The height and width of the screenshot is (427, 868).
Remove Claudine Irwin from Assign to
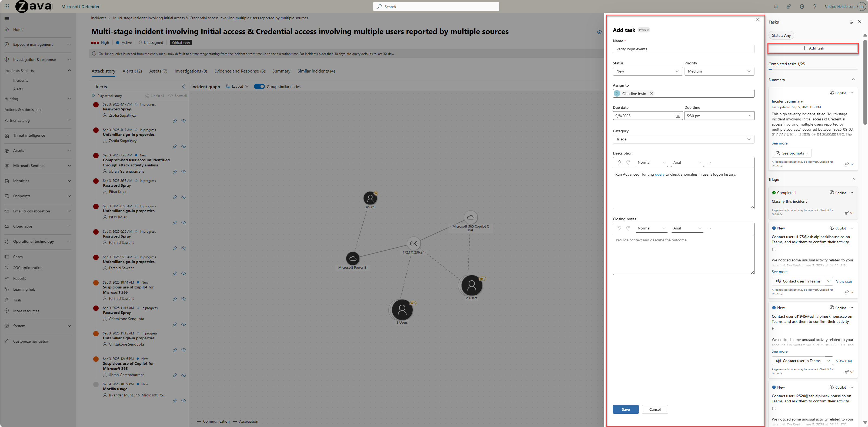click(x=651, y=93)
